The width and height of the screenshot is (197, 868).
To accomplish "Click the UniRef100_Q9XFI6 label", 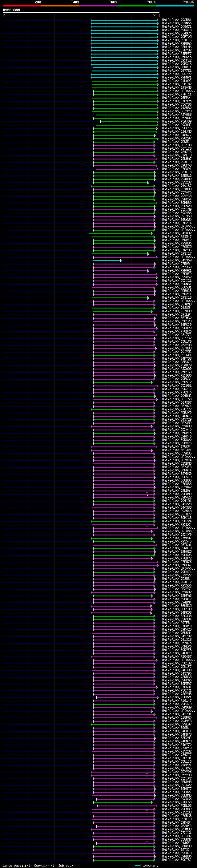I will [176, 40].
